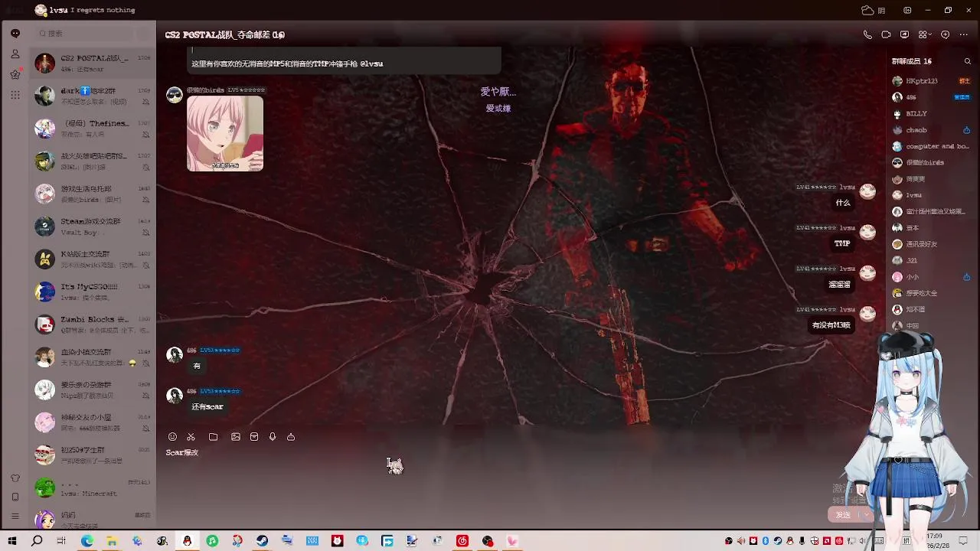Open the conversation previewing lvsu: Minecraft
This screenshot has width=980, height=551.
(x=93, y=487)
